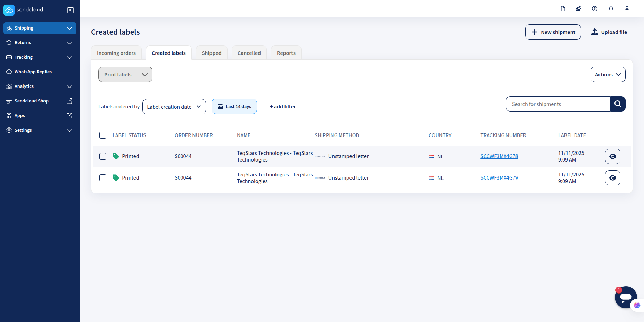Open the Print labels dropdown arrow
644x322 pixels.
[x=145, y=74]
